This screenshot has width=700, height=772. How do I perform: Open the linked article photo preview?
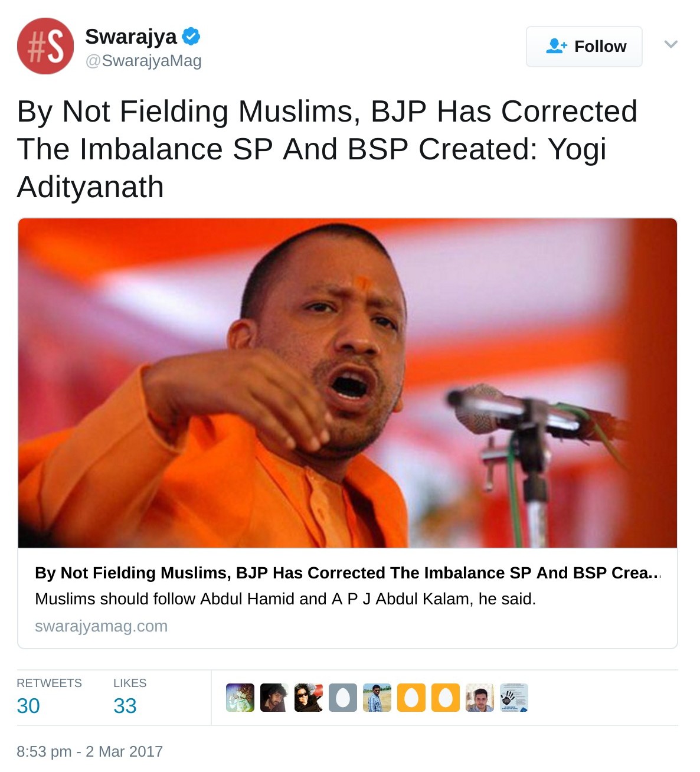[x=348, y=383]
